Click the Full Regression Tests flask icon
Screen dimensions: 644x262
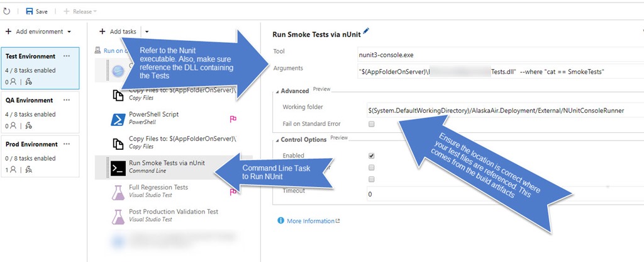tap(117, 191)
